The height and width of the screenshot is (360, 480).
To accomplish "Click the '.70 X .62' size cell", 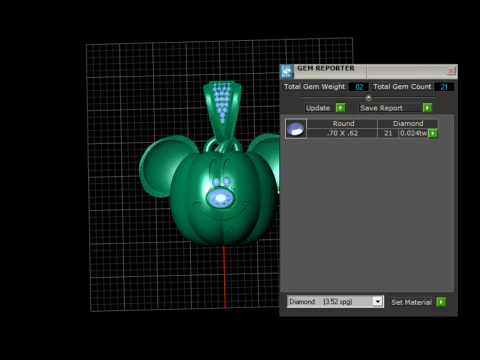I will [x=343, y=133].
